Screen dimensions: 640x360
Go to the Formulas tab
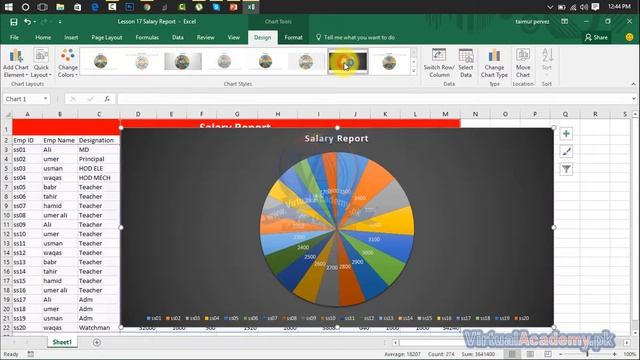click(147, 37)
